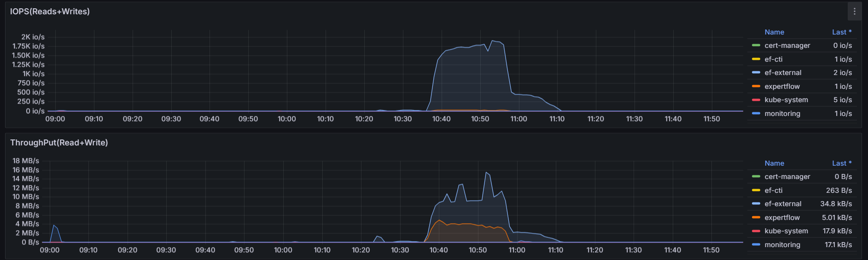868x260 pixels.
Task: Select kube-system label in ThroughPut legend
Action: tap(786, 231)
